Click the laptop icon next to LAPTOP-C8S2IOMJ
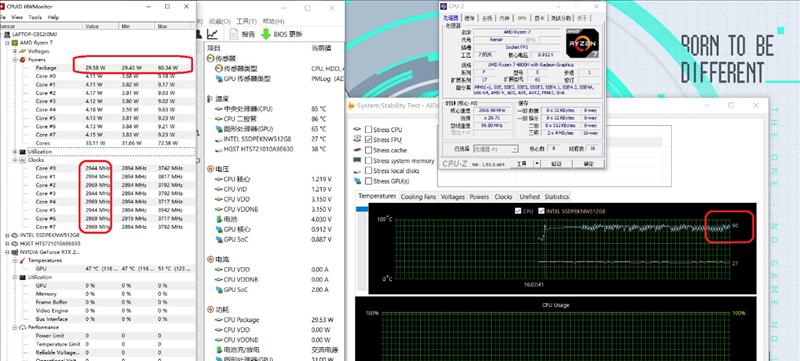The image size is (800, 361). coord(7,34)
